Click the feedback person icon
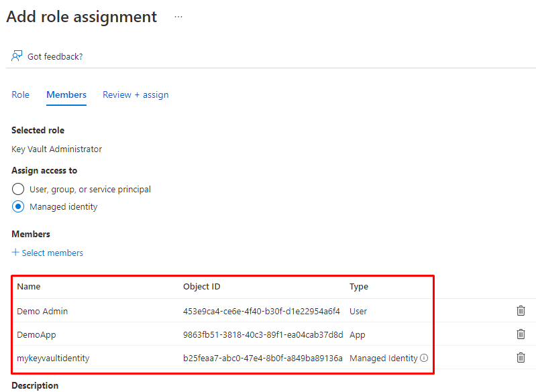This screenshot has height=392, width=536. [17, 56]
